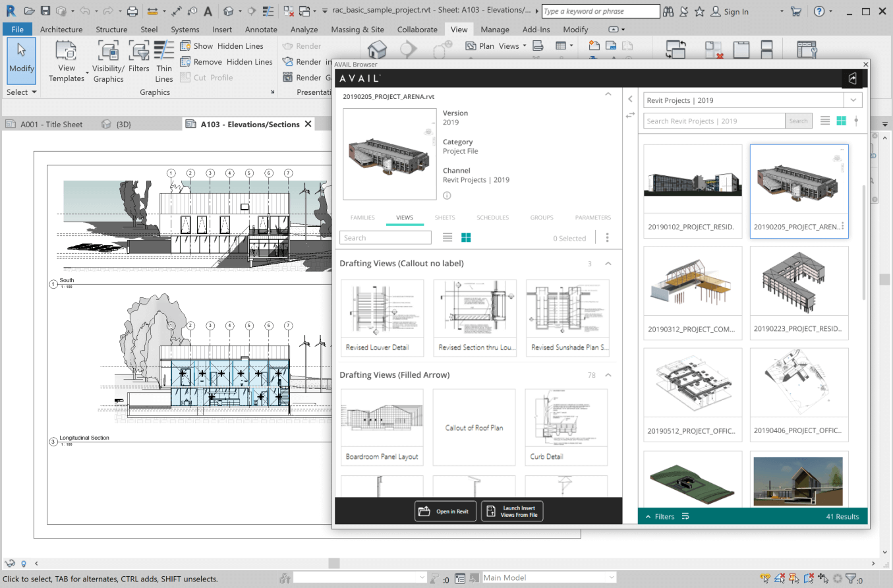The image size is (893, 588).
Task: Open file from Quick Access Toolbar
Action: [30, 11]
